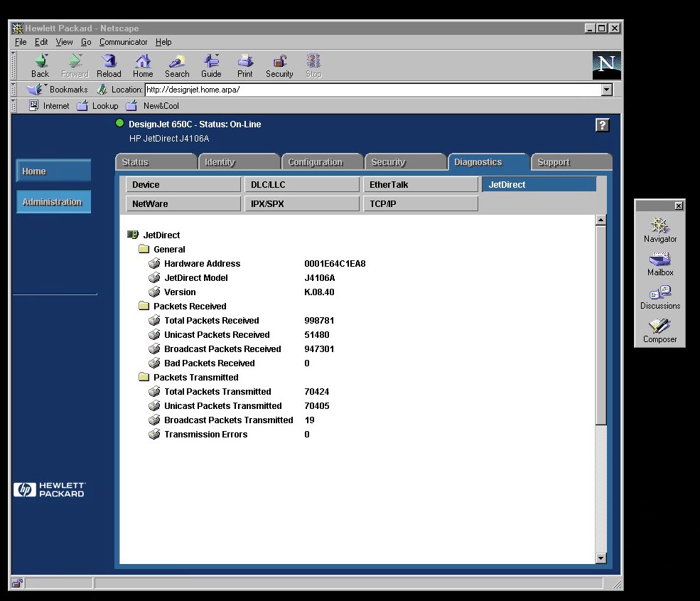Screen dimensions: 700x601
Task: Open the Communicator menu
Action: [x=123, y=42]
